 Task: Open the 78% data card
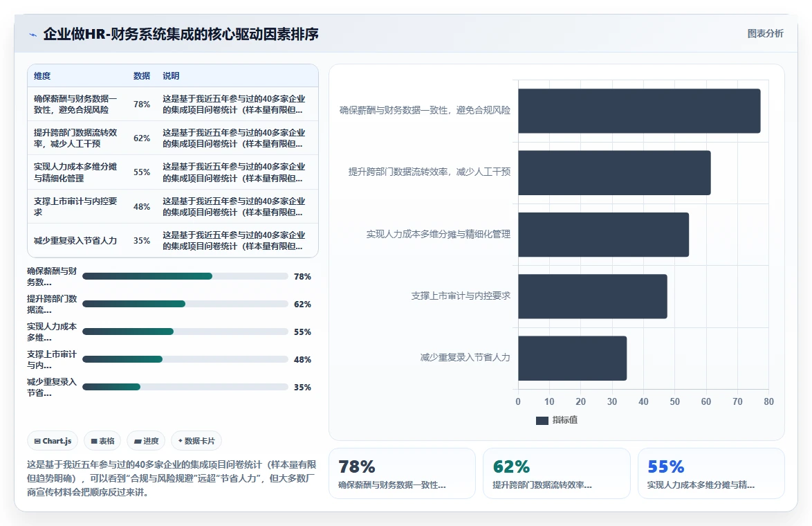tap(402, 473)
